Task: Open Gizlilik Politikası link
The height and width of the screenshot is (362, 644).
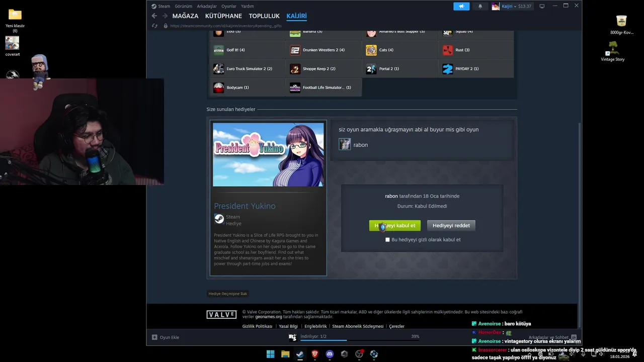Action: click(257, 326)
